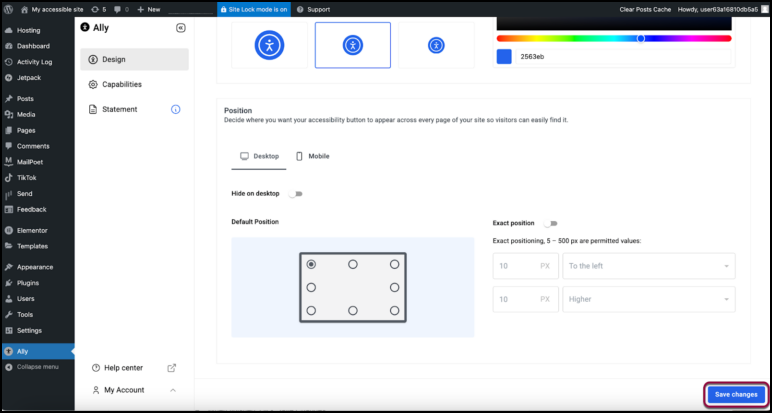Viewport: 772px width, 413px height.
Task: Pick the small accessibility icon option
Action: point(436,45)
